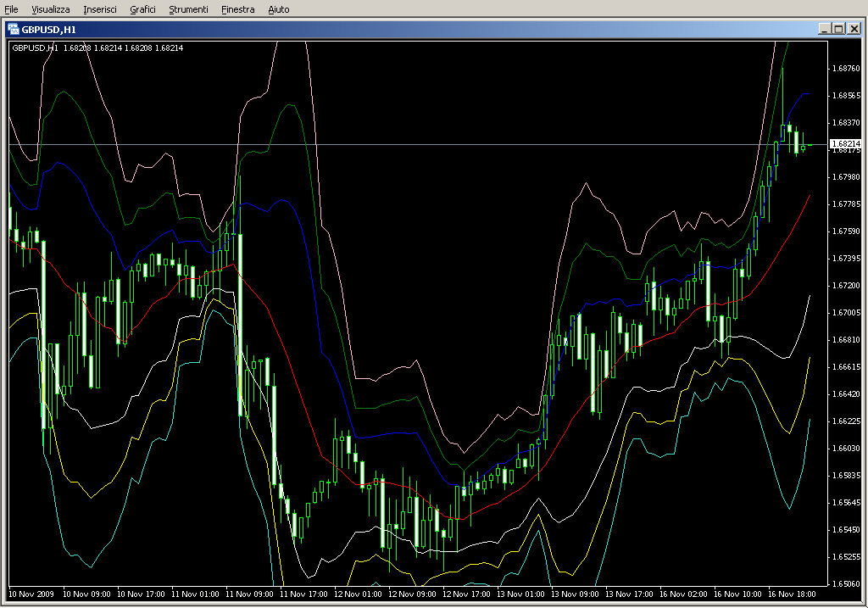Click time axis label 12 Nov 09:00
The width and height of the screenshot is (868, 608).
pos(413,594)
